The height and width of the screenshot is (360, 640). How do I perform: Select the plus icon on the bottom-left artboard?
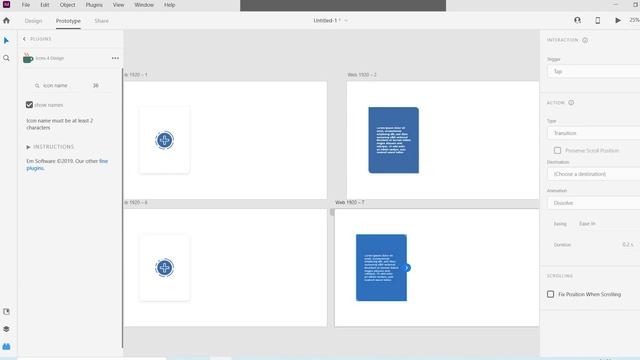164,268
